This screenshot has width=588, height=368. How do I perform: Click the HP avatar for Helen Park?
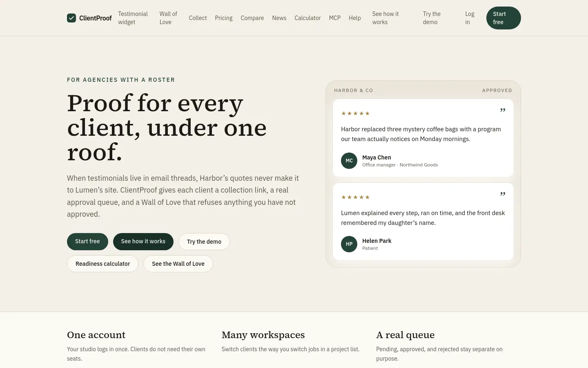[349, 244]
